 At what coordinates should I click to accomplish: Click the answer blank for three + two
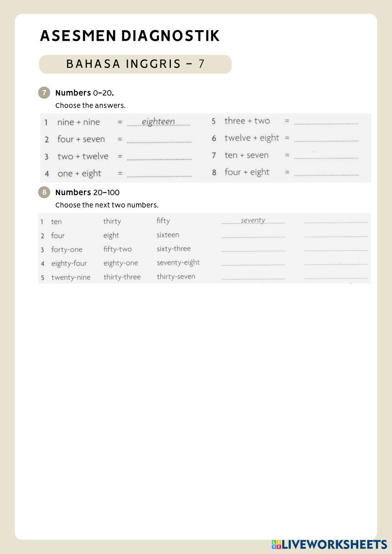point(326,121)
